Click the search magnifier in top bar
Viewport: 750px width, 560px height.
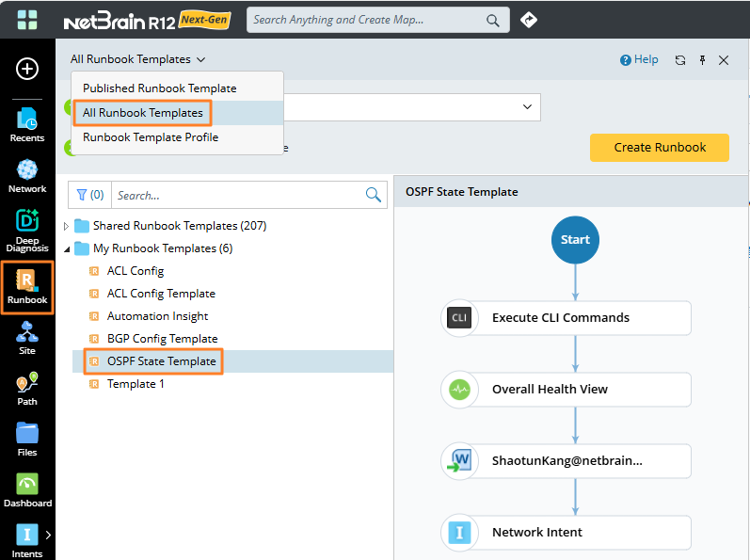pos(493,20)
